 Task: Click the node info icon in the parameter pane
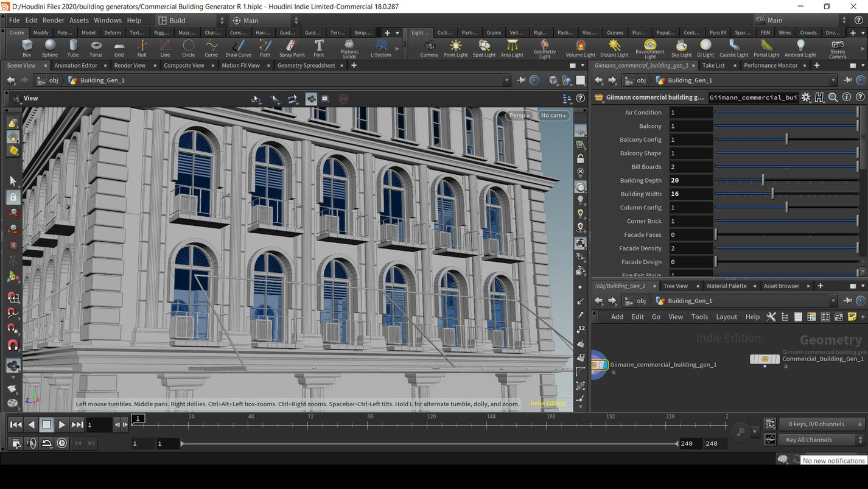(x=847, y=97)
